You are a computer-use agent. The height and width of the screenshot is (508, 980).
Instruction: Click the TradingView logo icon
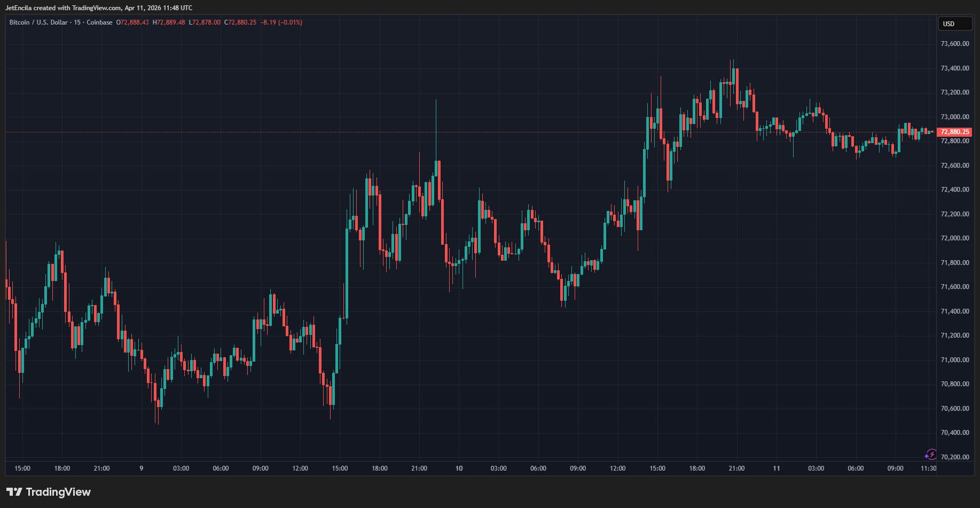tap(14, 492)
